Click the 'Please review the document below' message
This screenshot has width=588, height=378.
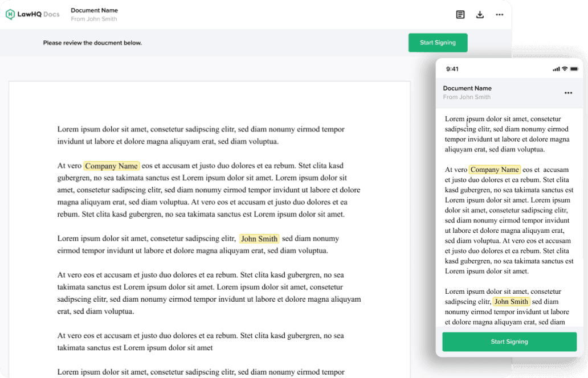pyautogui.click(x=92, y=43)
